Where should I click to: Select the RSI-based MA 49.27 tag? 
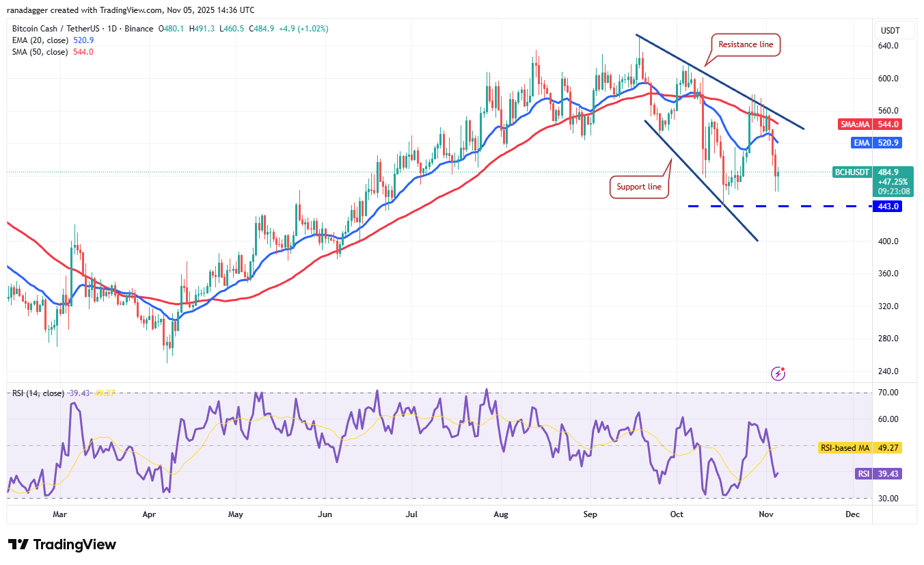coord(860,448)
